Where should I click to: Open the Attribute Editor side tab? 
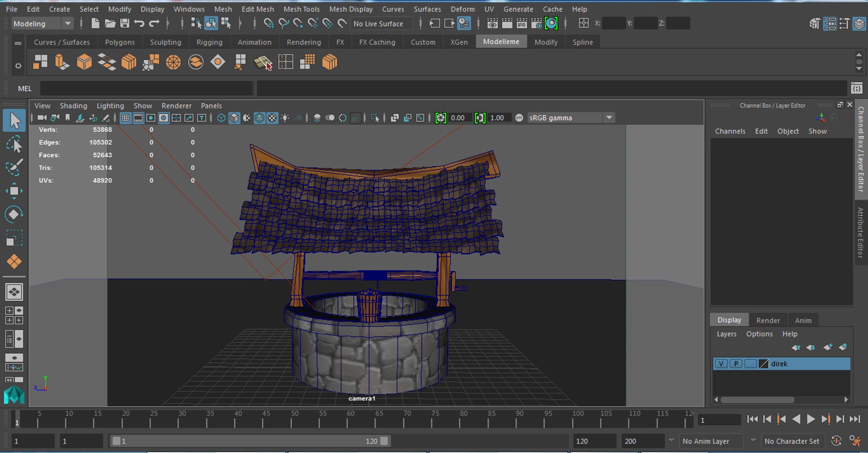point(860,232)
